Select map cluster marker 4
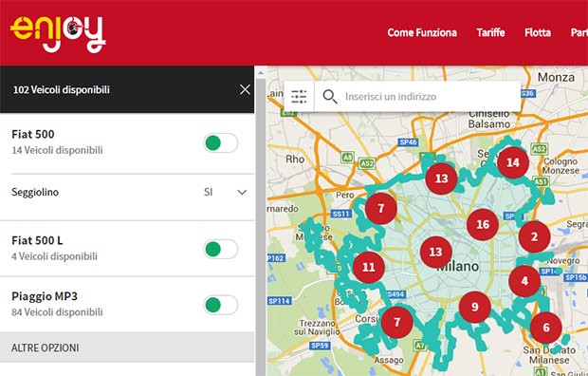Viewport: 588px width, 376px height. pyautogui.click(x=524, y=281)
